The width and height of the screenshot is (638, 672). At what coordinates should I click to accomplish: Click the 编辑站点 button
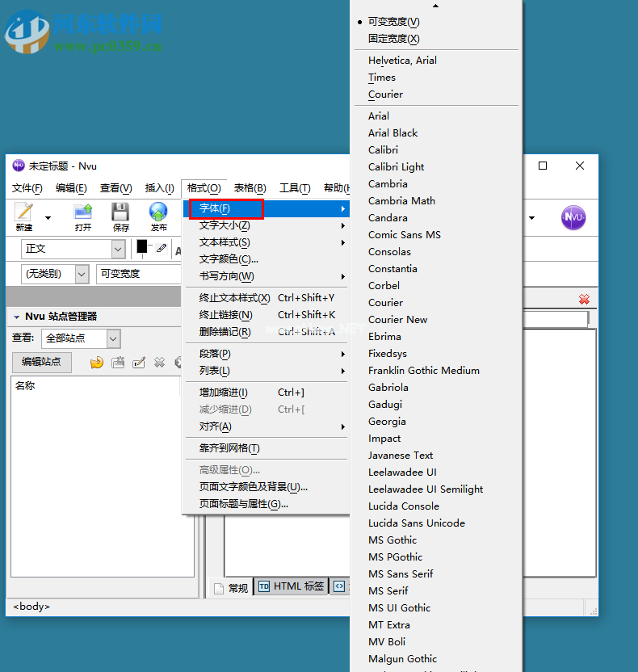click(41, 362)
